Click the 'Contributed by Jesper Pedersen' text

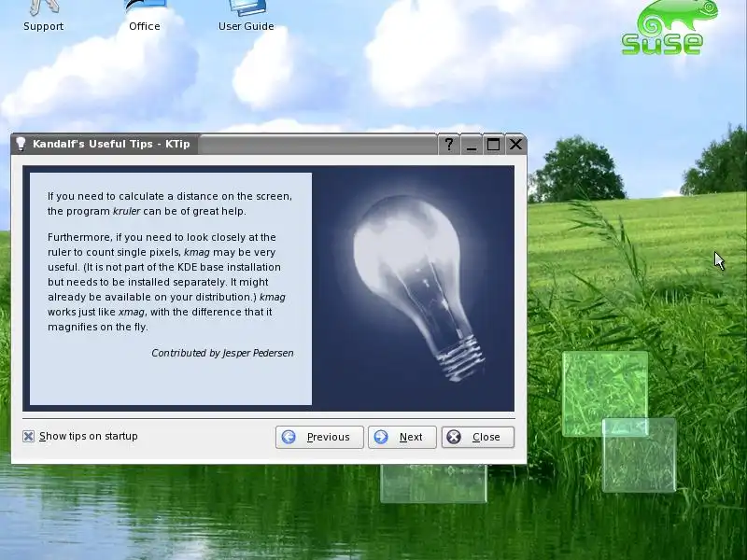(222, 353)
